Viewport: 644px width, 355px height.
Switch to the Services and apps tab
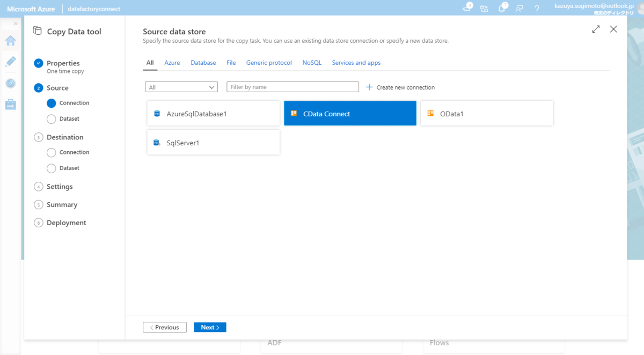click(356, 63)
